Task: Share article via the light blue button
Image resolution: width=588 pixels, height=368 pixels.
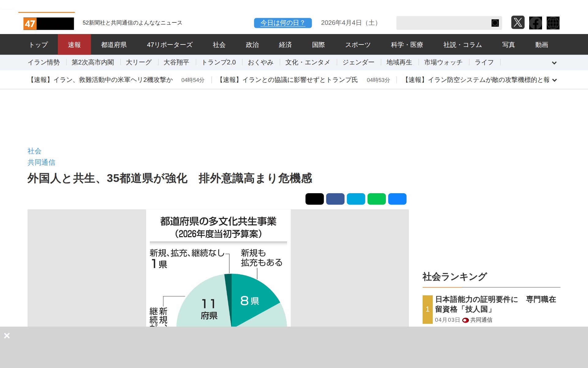Action: [356, 199]
